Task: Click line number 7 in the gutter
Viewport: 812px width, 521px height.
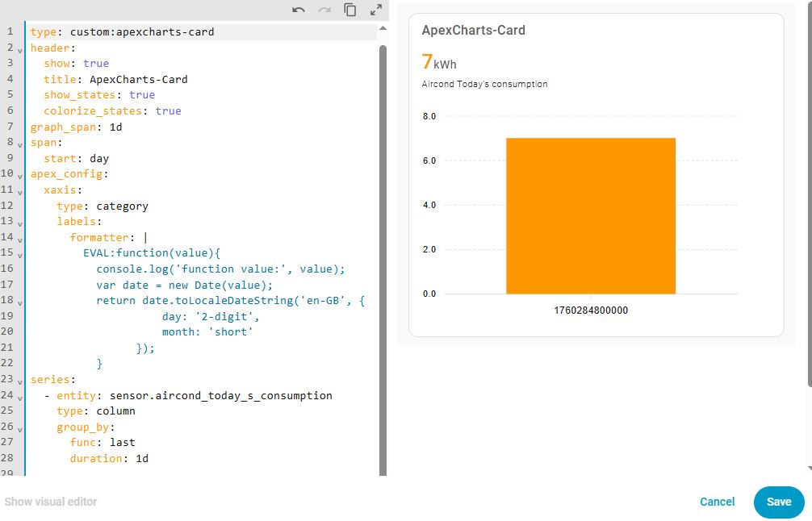Action: coord(10,127)
